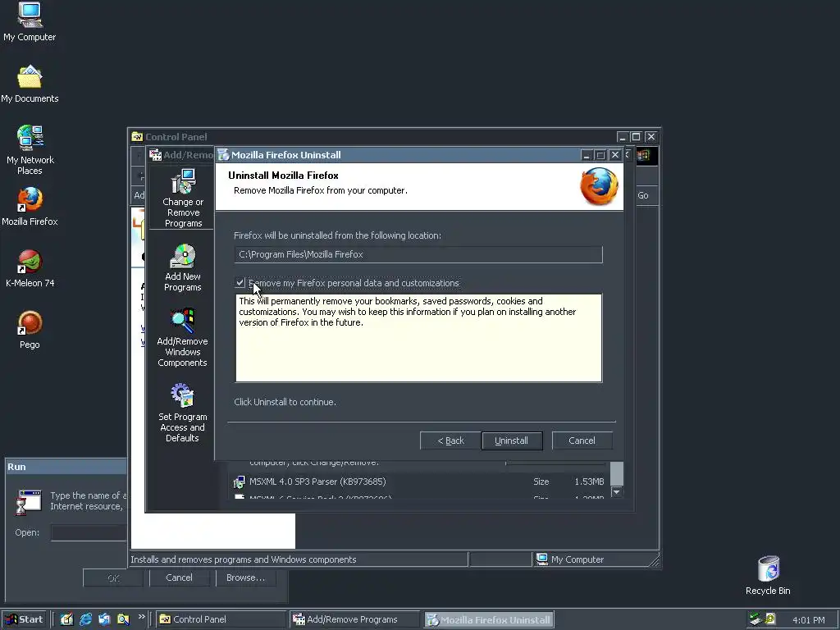
Task: Click Go button in Control Panel window
Action: point(643,195)
